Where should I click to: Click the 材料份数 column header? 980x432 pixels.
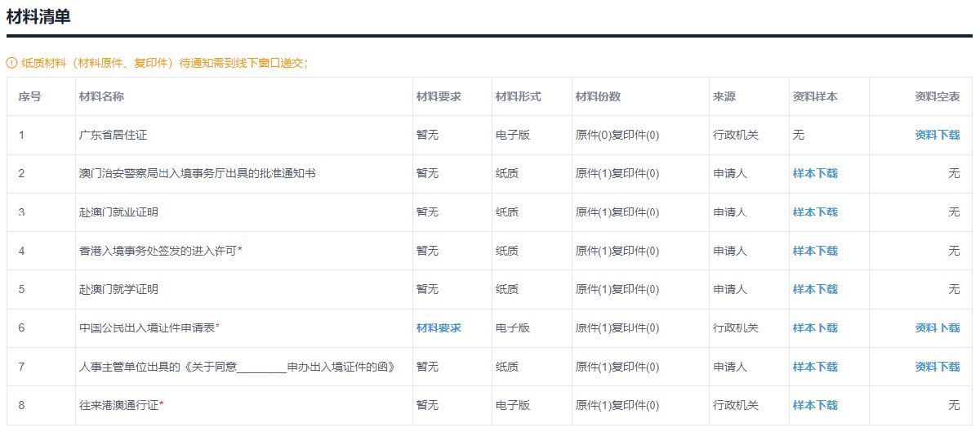(598, 96)
